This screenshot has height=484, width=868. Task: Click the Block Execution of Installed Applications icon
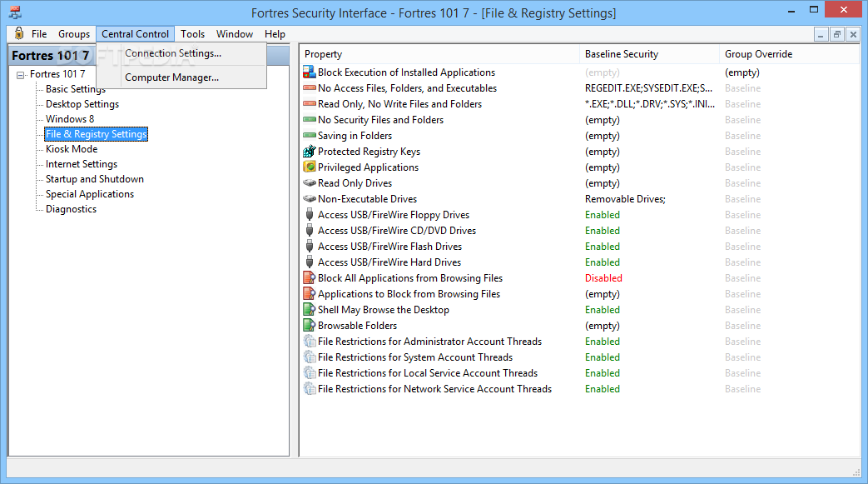pos(310,72)
